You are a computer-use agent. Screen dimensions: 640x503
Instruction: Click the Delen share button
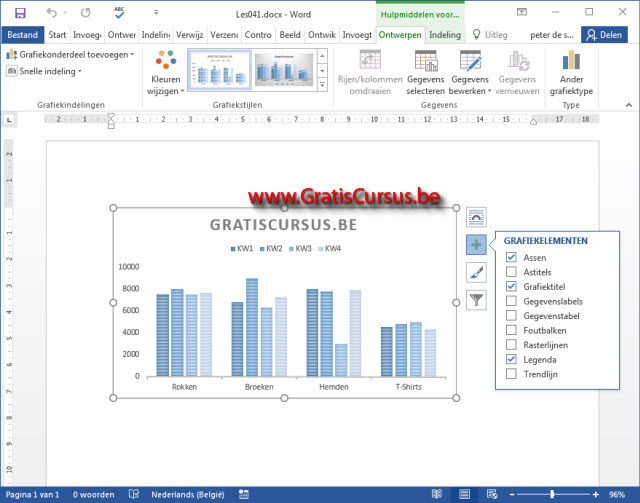(x=604, y=35)
